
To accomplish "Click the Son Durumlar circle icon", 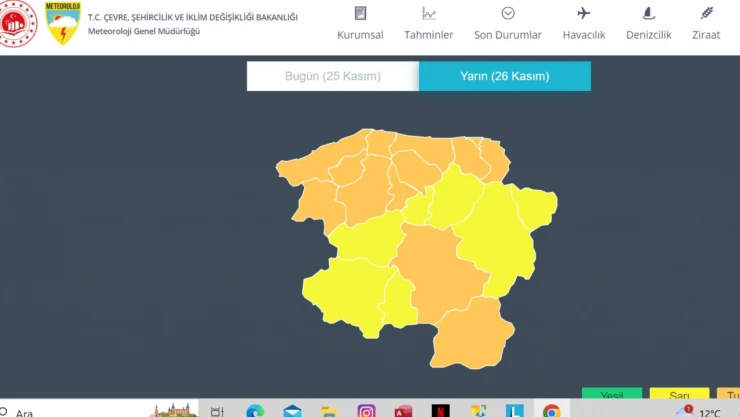I will (x=508, y=13).
